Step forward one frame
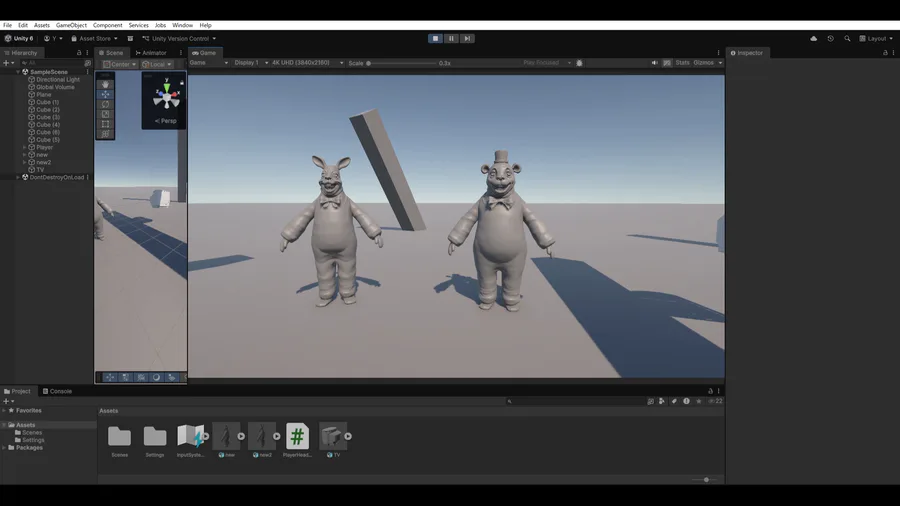Screen dimensions: 900x506 click(467, 38)
